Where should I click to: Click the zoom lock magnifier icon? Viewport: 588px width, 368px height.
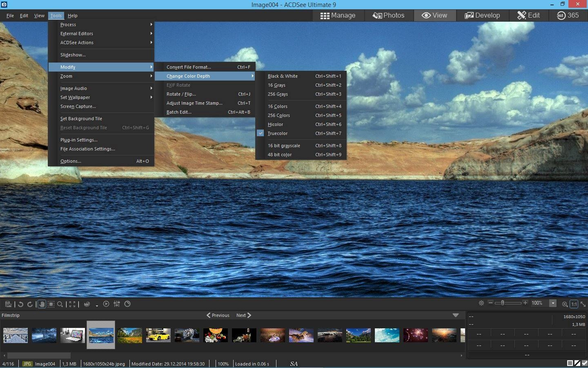565,304
